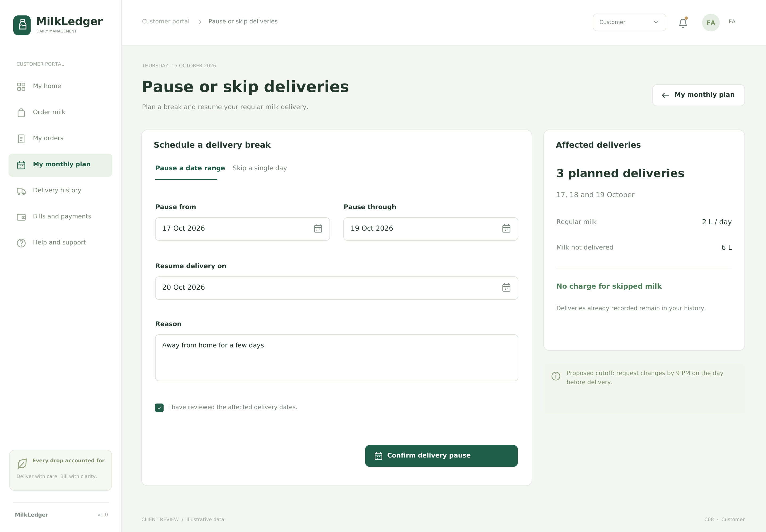Click the '6 L' milk not delivered value
The width and height of the screenshot is (766, 532).
[x=727, y=247]
